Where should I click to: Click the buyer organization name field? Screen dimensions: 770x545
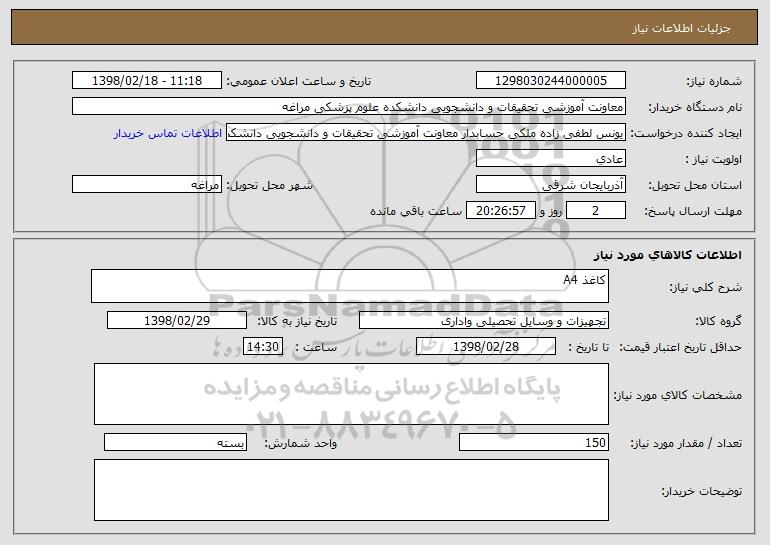(x=349, y=107)
